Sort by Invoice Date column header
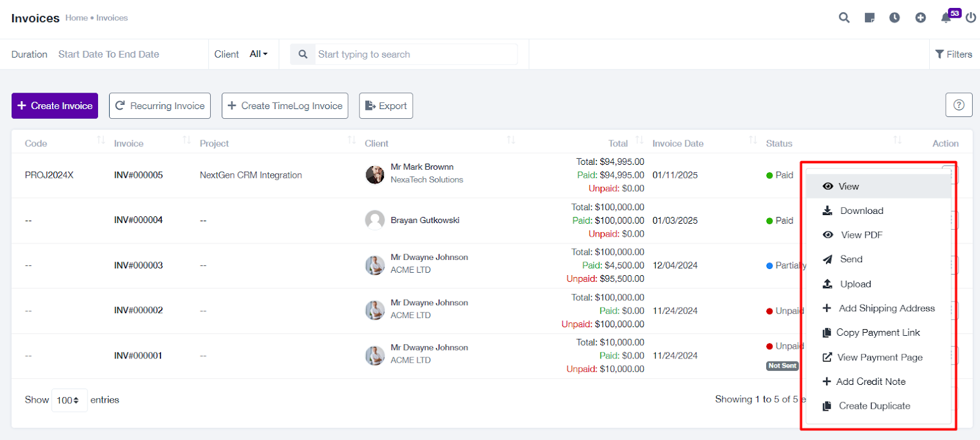The width and height of the screenshot is (980, 440). [678, 143]
